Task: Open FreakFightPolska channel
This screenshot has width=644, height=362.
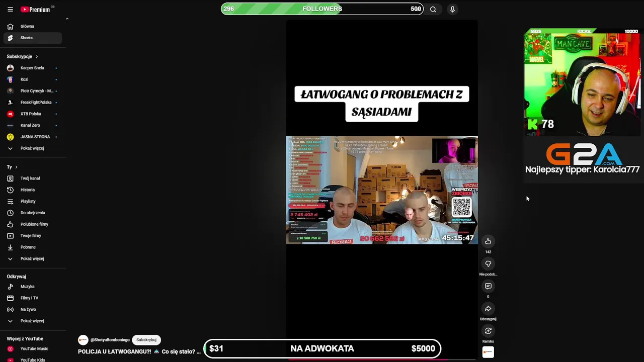Action: 33,103
